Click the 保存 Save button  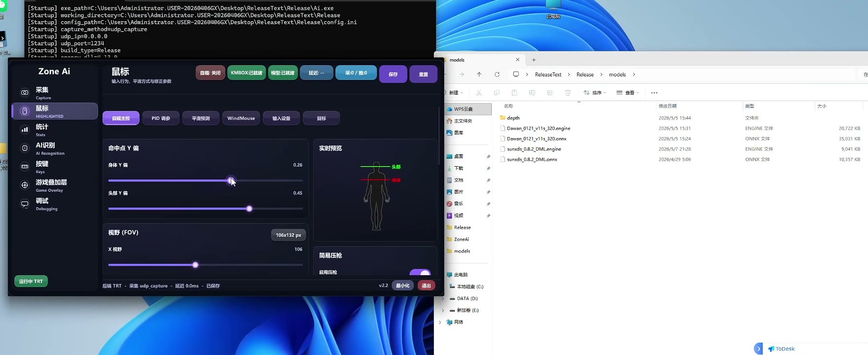(x=393, y=74)
